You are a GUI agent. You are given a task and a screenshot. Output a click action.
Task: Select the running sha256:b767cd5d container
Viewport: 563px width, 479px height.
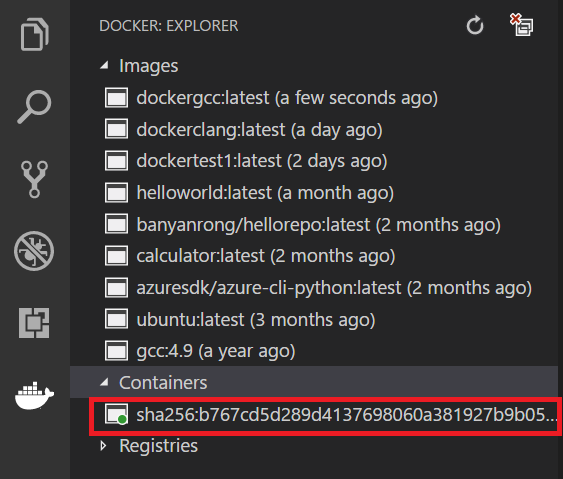point(325,415)
